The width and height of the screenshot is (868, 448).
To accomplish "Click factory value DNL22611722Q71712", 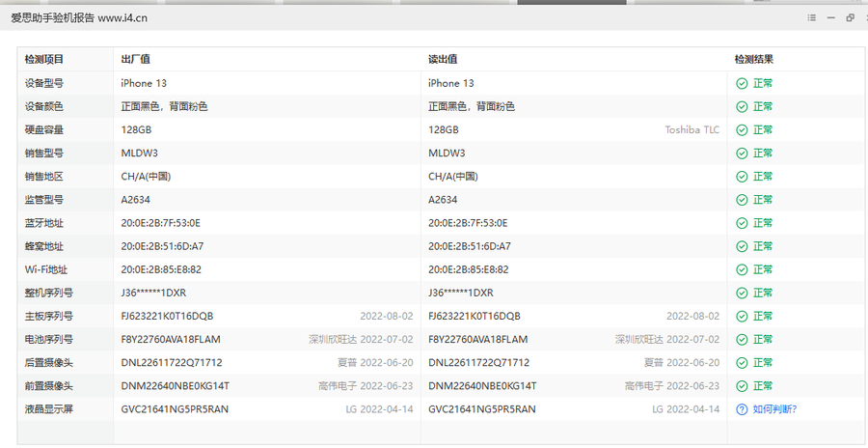I will tap(172, 363).
